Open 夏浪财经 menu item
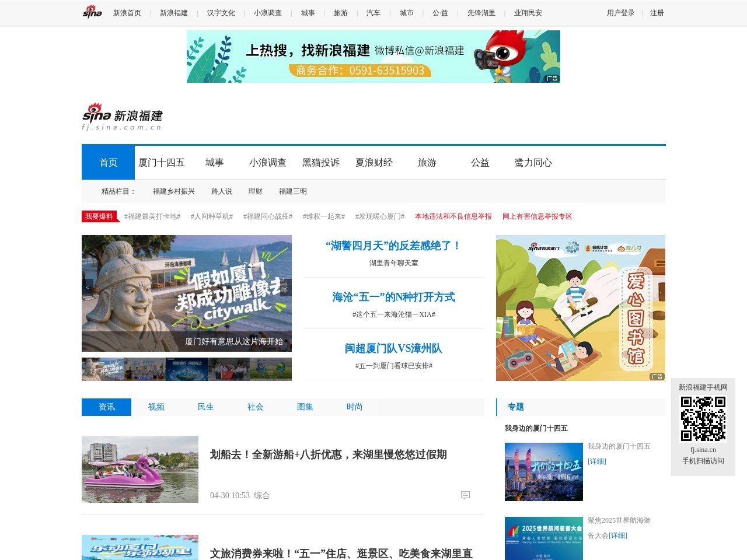The height and width of the screenshot is (560, 747). click(x=374, y=162)
